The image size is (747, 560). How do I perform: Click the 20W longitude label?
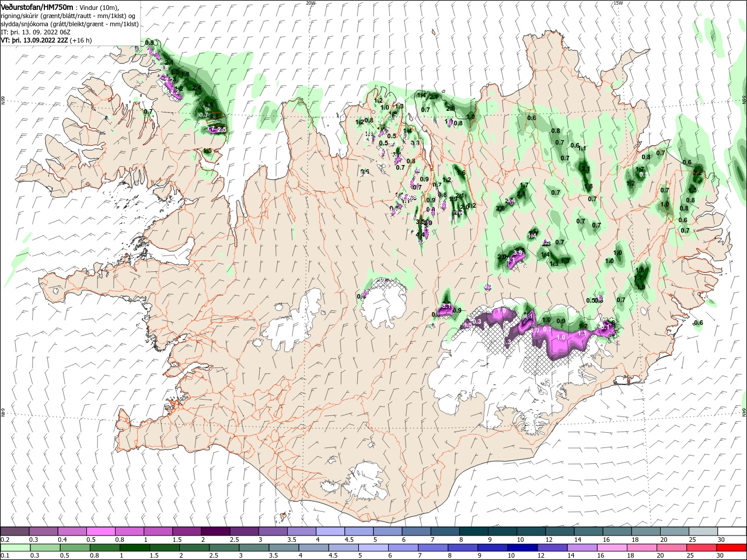pos(310,2)
